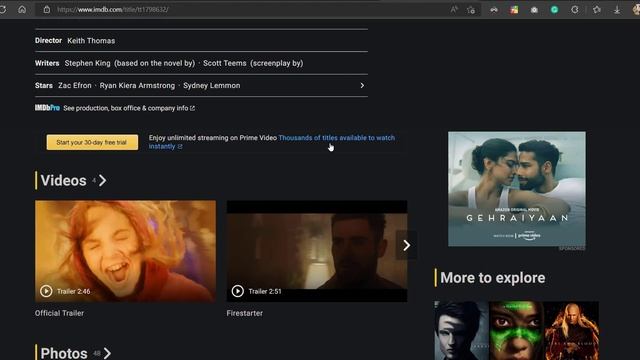
Task: Expand the Stars row chevron
Action: tap(362, 86)
